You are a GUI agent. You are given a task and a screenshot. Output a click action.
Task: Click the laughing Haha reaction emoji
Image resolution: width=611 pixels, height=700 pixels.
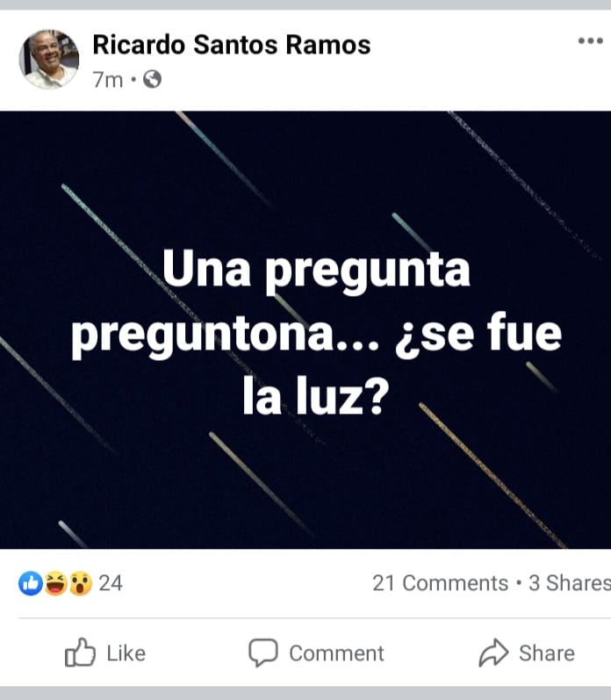[55, 583]
